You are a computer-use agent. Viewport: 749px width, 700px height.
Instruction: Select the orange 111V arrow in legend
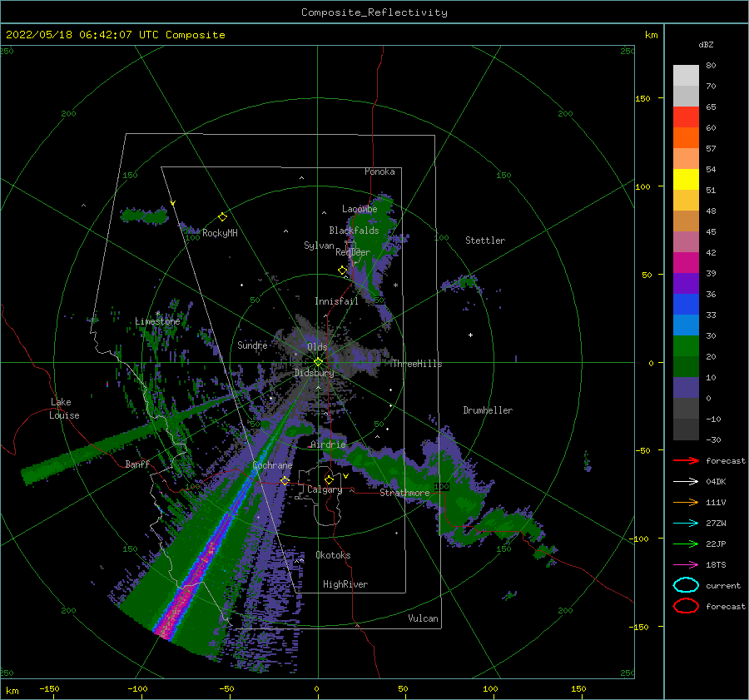click(686, 502)
